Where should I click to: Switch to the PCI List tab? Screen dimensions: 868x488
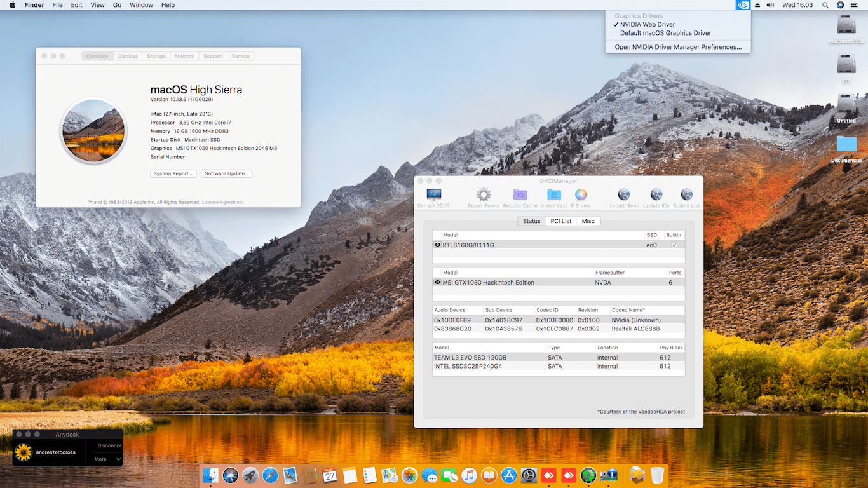click(x=561, y=221)
